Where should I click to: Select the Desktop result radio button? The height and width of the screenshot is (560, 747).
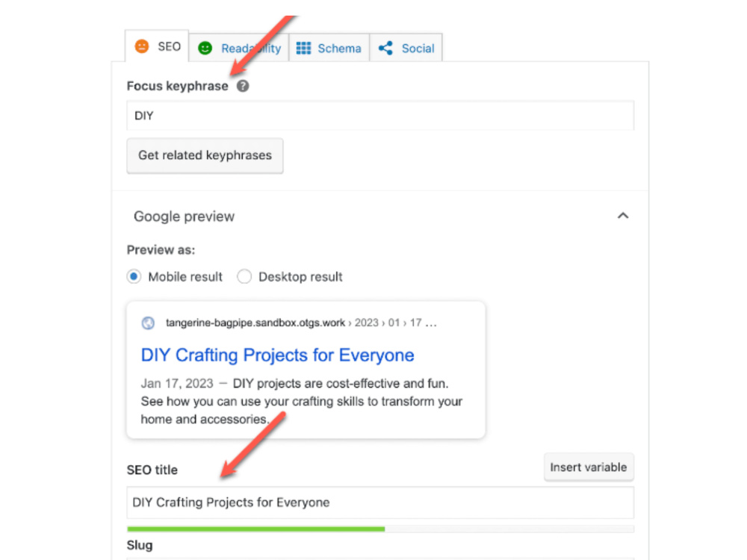click(244, 277)
